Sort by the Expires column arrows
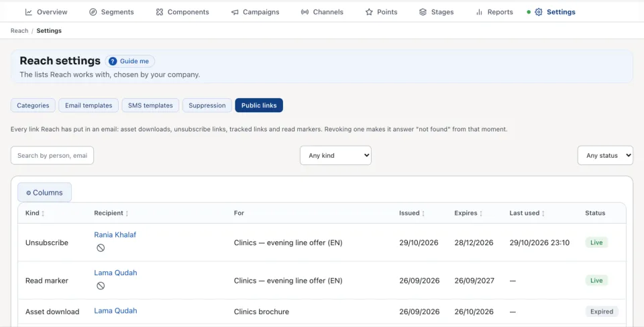 tap(481, 214)
